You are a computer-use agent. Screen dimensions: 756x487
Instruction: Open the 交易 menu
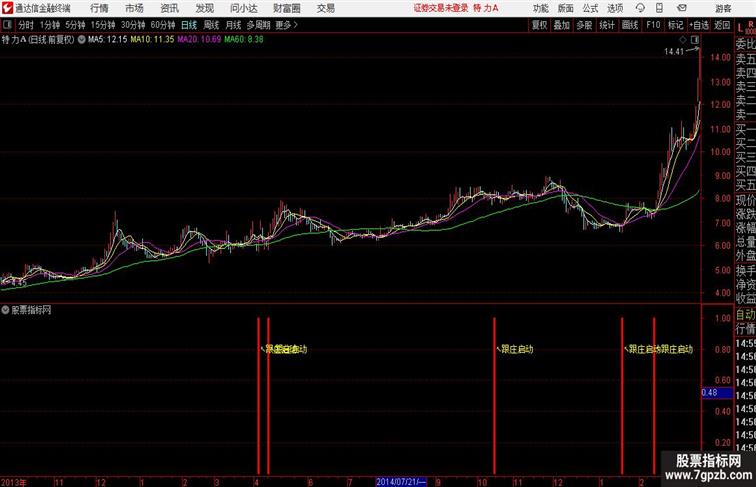[x=325, y=8]
